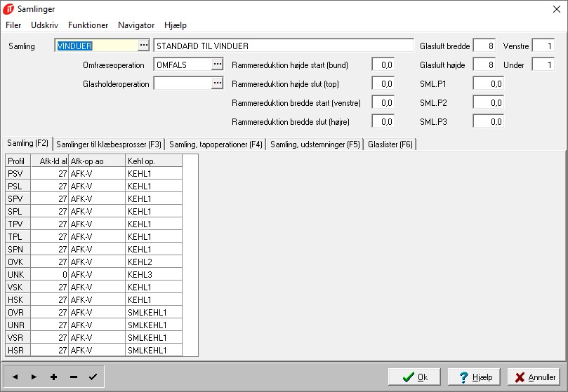Go to previous record arrow
The width and height of the screenshot is (568, 392).
coord(15,377)
